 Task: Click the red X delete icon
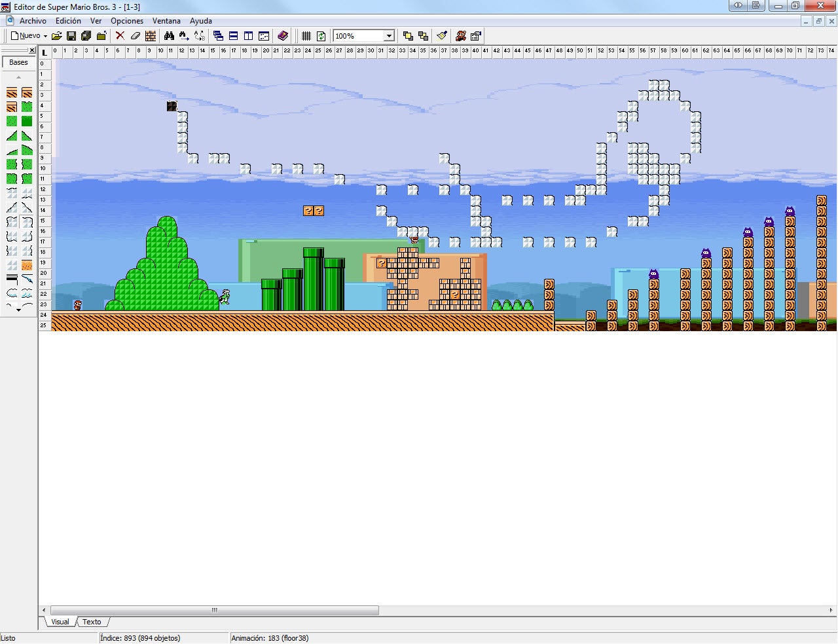tap(120, 36)
